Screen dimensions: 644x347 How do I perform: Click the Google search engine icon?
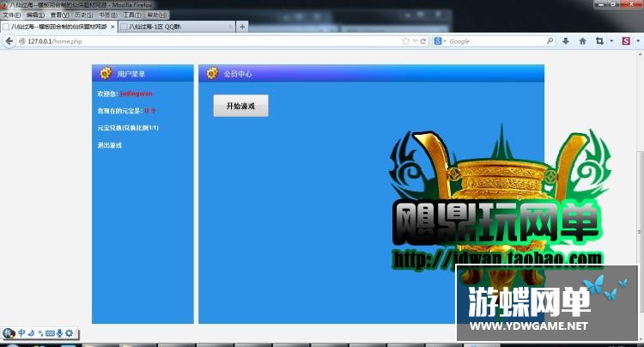pyautogui.click(x=438, y=41)
